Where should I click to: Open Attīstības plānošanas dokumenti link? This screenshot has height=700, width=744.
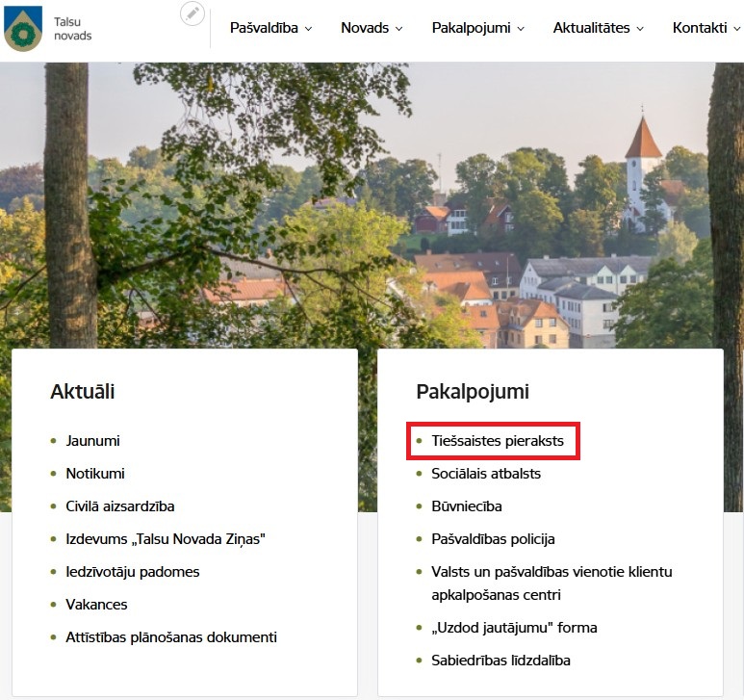pyautogui.click(x=171, y=637)
